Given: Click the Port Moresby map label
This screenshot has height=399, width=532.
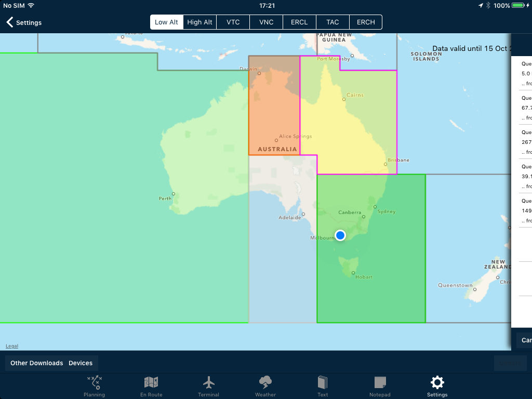Looking at the screenshot, I should coord(333,59).
